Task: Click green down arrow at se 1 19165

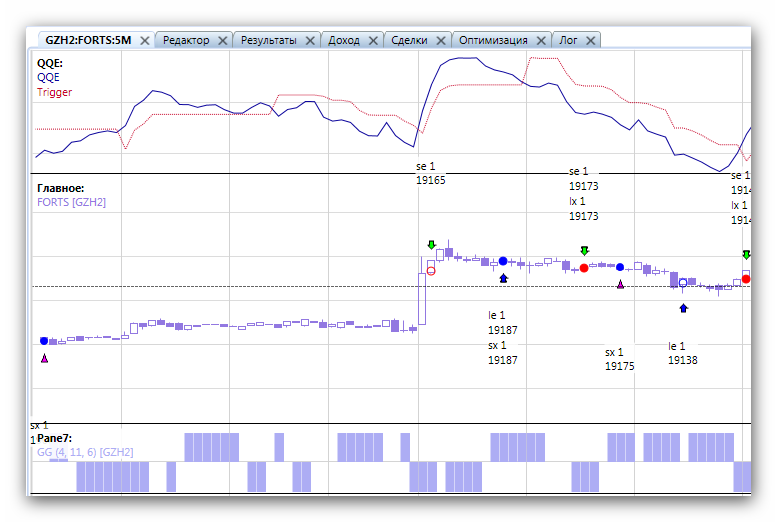Action: [432, 245]
